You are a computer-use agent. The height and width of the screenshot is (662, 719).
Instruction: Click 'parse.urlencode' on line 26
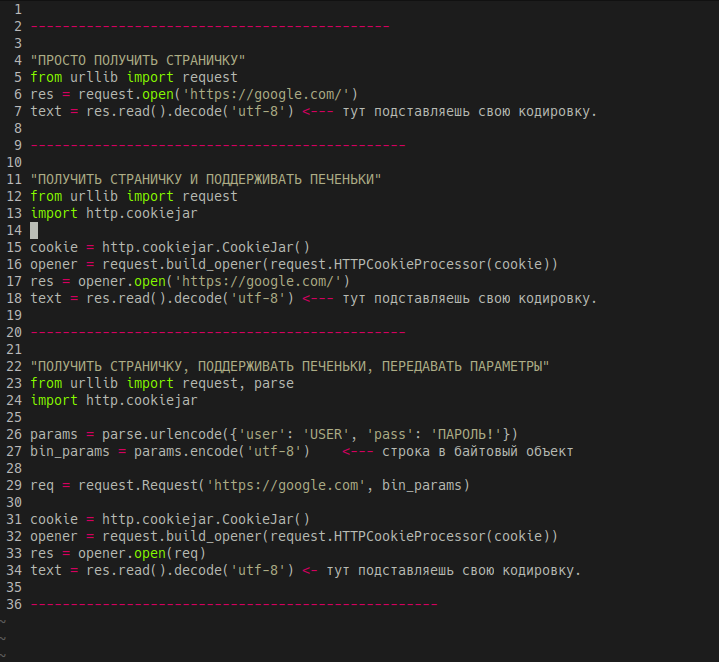coord(162,435)
